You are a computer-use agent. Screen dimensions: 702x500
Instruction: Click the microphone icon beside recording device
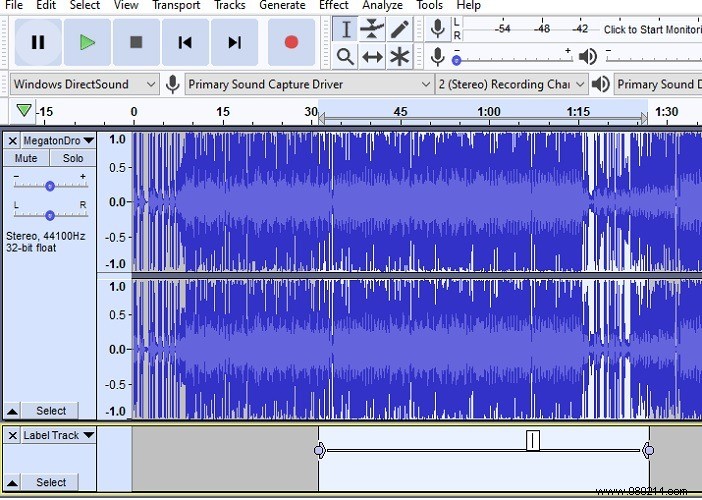pyautogui.click(x=172, y=84)
